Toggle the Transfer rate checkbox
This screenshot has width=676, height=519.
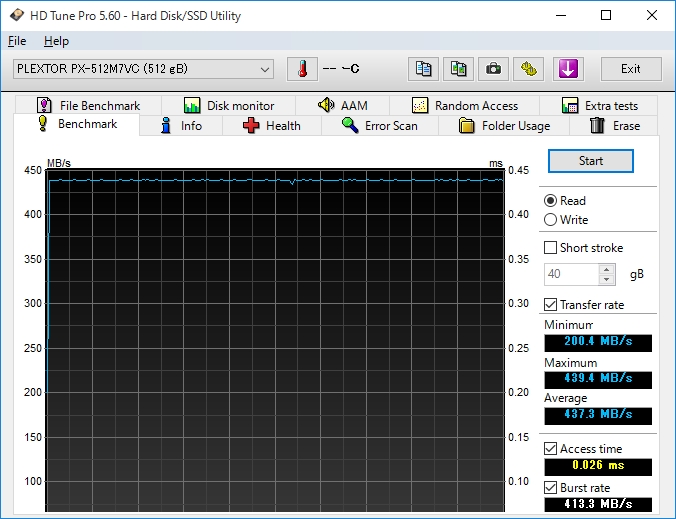point(551,305)
